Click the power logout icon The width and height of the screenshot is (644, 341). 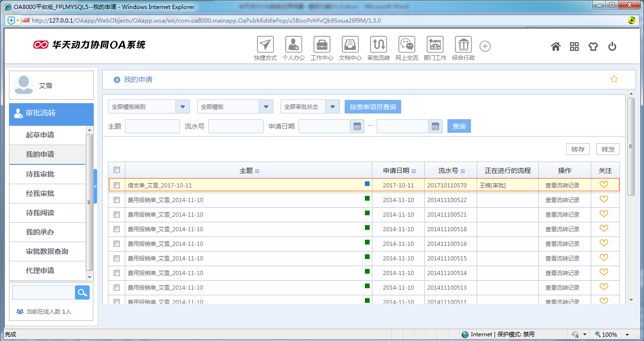pyautogui.click(x=612, y=46)
